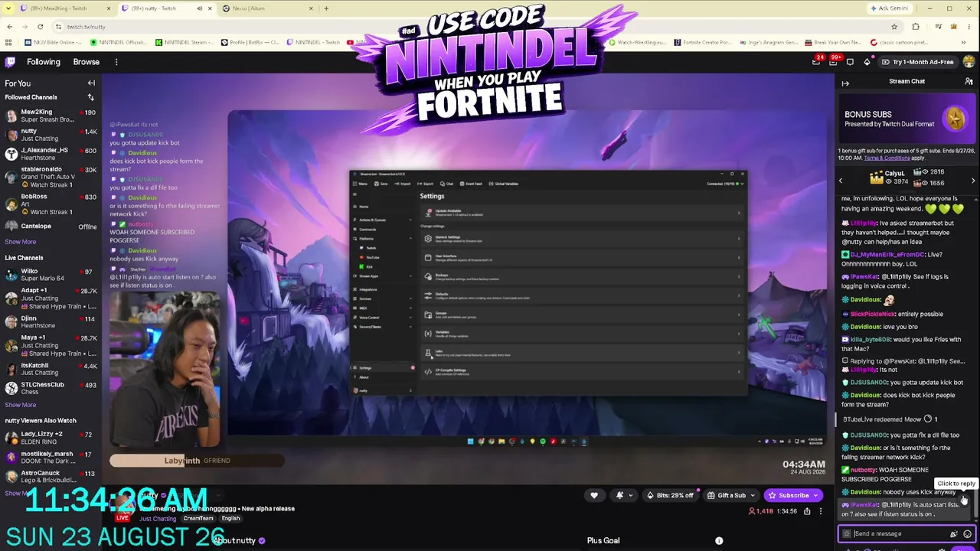Open the Following page

pos(44,62)
